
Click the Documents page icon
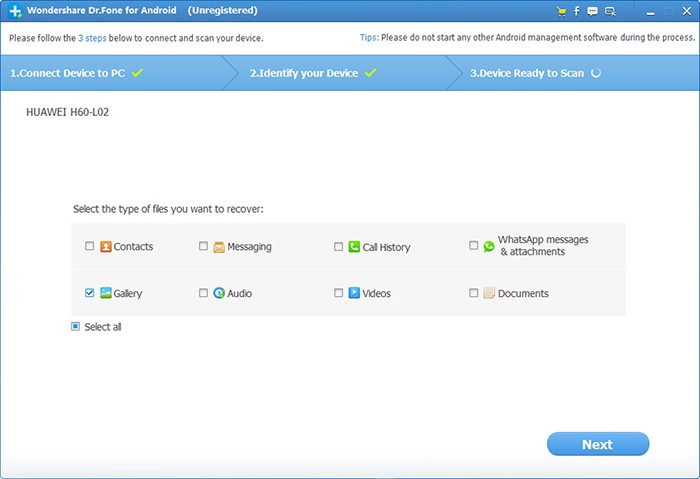pyautogui.click(x=489, y=293)
